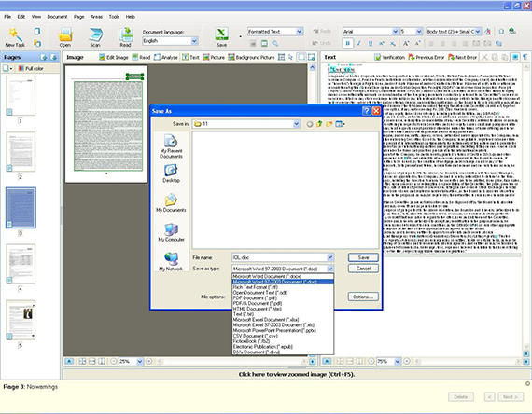Click Edit Image in the Image panel
Viewport: 532px width, 414px height.
(114, 57)
